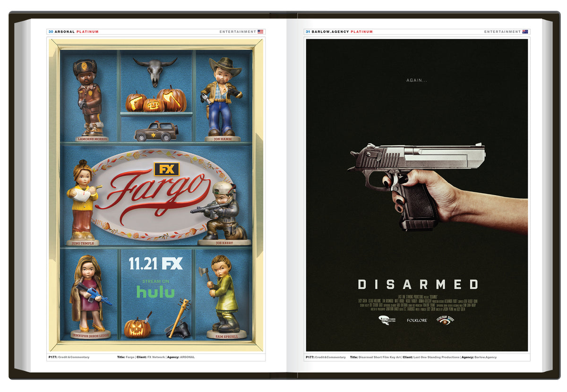Open P177 Credit&Commentary on the left page
Screen dimensions: 567x392
pyautogui.click(x=69, y=357)
